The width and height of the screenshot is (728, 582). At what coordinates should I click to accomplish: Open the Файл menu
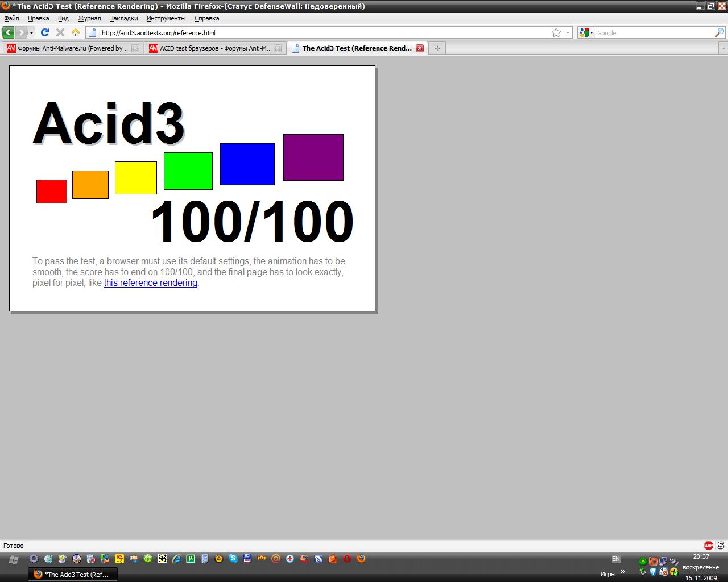pyautogui.click(x=11, y=18)
